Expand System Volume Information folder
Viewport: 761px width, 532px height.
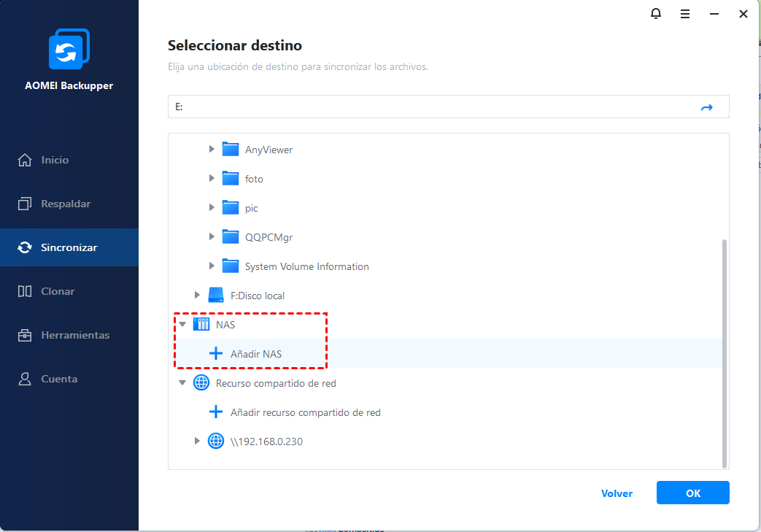pyautogui.click(x=212, y=266)
